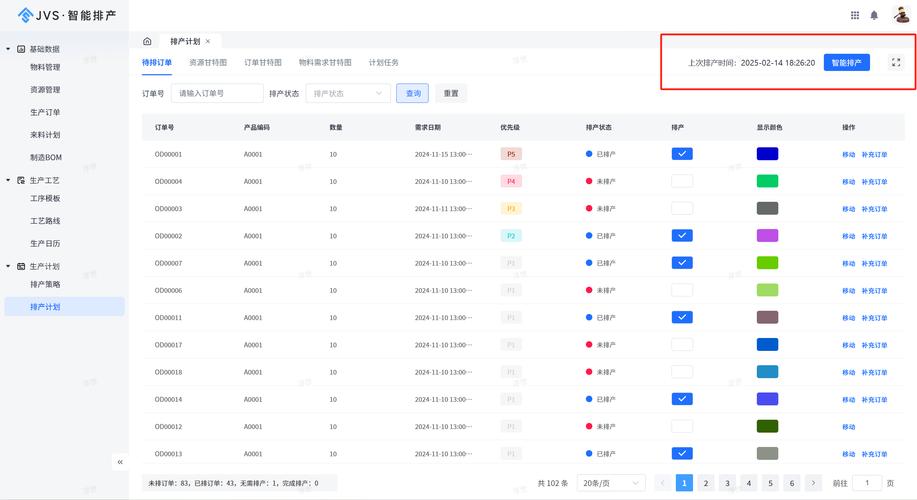The width and height of the screenshot is (917, 500).
Task: Click the 智能排产 button
Action: tap(846, 62)
